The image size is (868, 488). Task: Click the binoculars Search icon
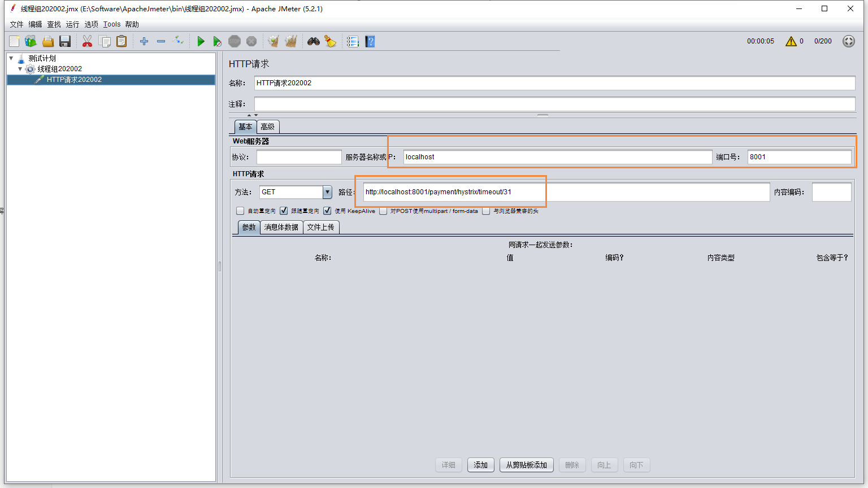click(314, 41)
